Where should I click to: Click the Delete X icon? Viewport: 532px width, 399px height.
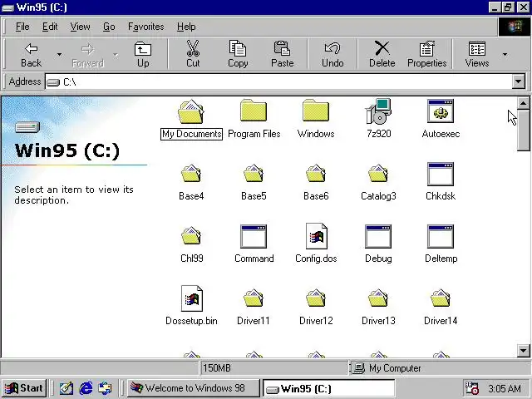tap(382, 48)
